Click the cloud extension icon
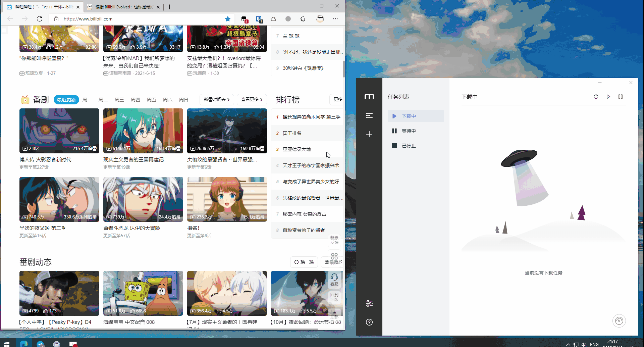The height and width of the screenshot is (347, 644). 273,19
